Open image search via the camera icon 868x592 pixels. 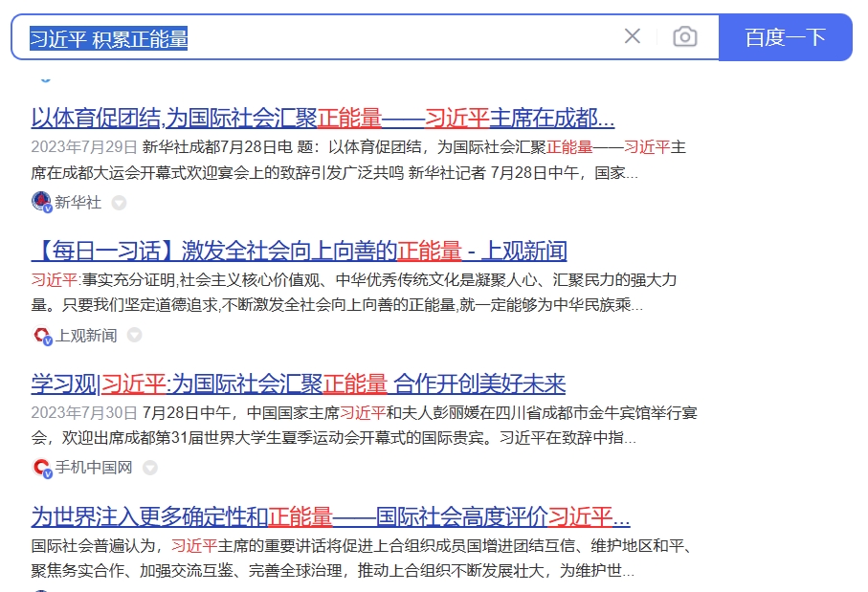point(685,37)
